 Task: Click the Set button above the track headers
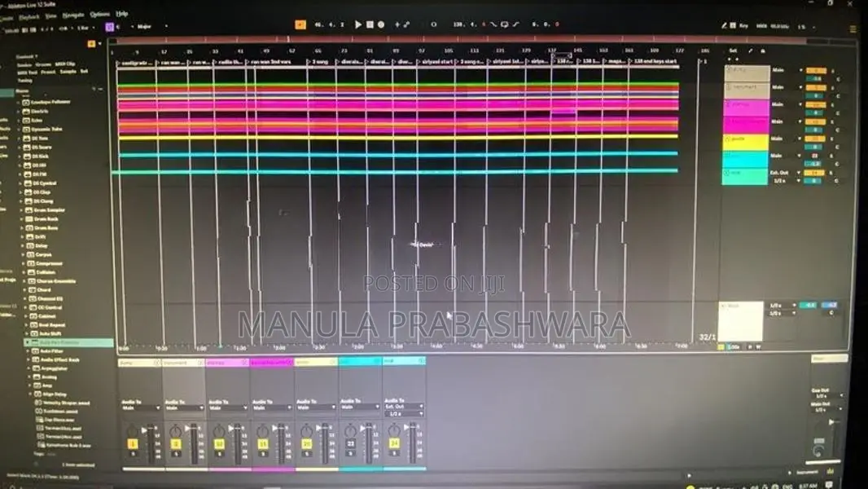coord(733,51)
